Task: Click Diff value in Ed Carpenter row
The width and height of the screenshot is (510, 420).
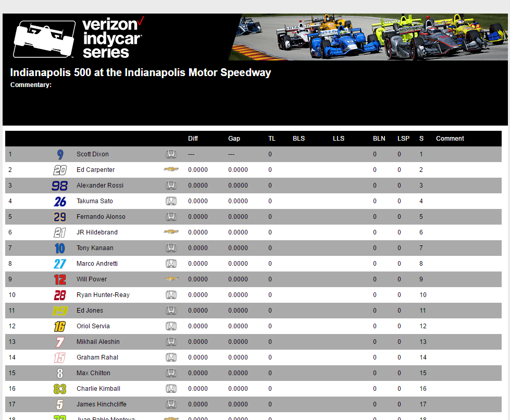Action: 198,170
